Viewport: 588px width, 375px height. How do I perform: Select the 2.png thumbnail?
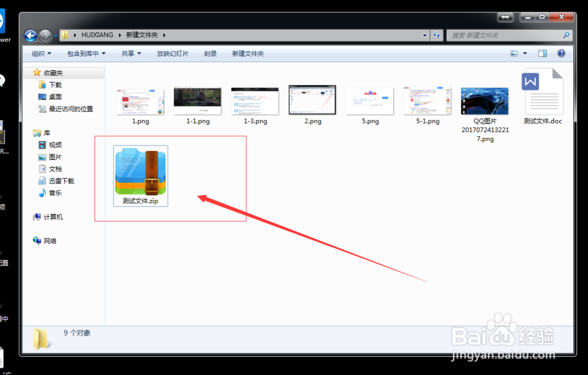click(x=312, y=100)
